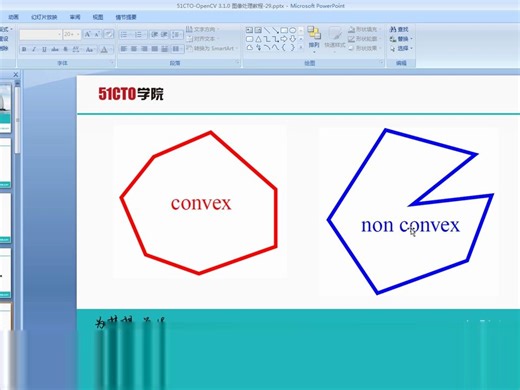Expand the shapes gallery more arrow
520x390 pixels.
pyautogui.click(x=301, y=48)
